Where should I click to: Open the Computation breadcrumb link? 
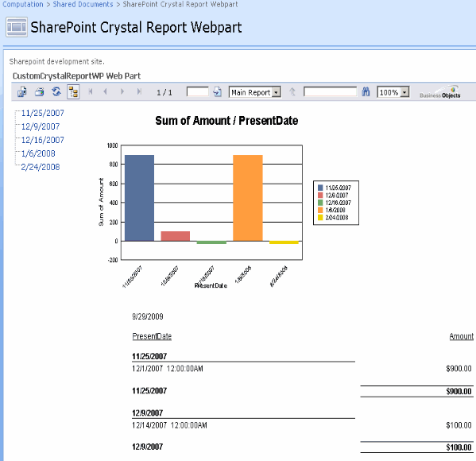[23, 4]
